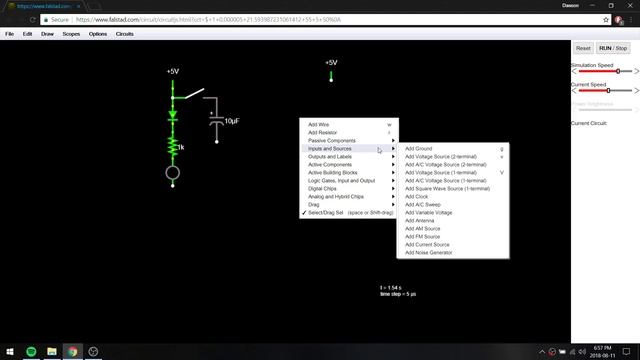Select Add Noise Generator

[x=453, y=253]
